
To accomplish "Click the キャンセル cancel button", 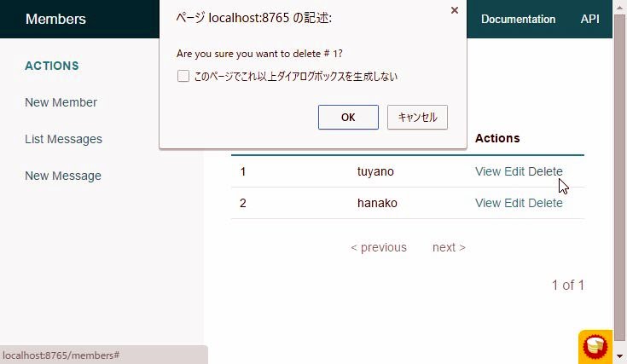I will click(x=417, y=118).
